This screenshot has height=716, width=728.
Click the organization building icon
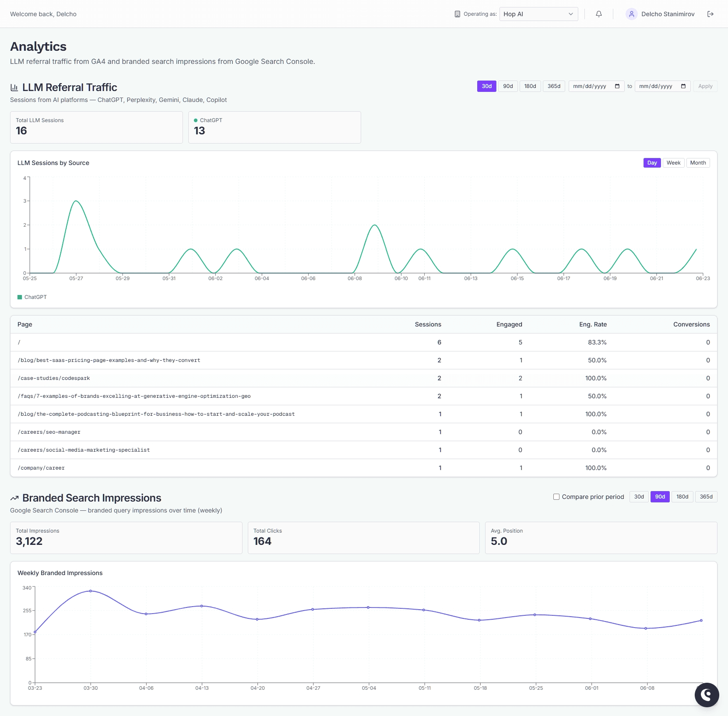(x=457, y=14)
